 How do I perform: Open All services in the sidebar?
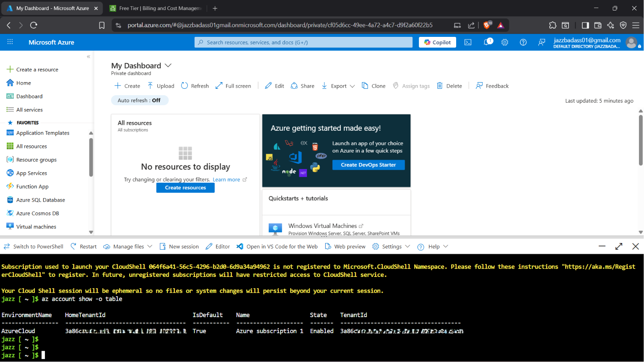25,110
